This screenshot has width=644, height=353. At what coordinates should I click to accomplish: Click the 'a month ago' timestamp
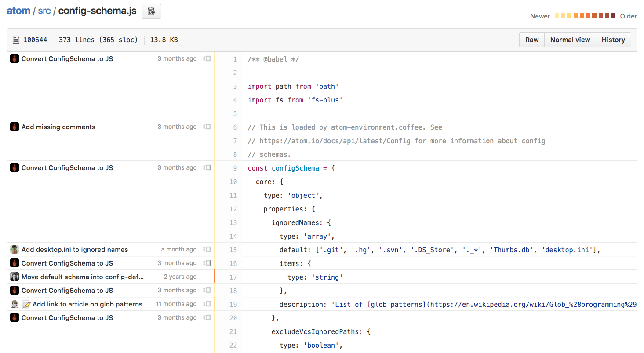(179, 249)
